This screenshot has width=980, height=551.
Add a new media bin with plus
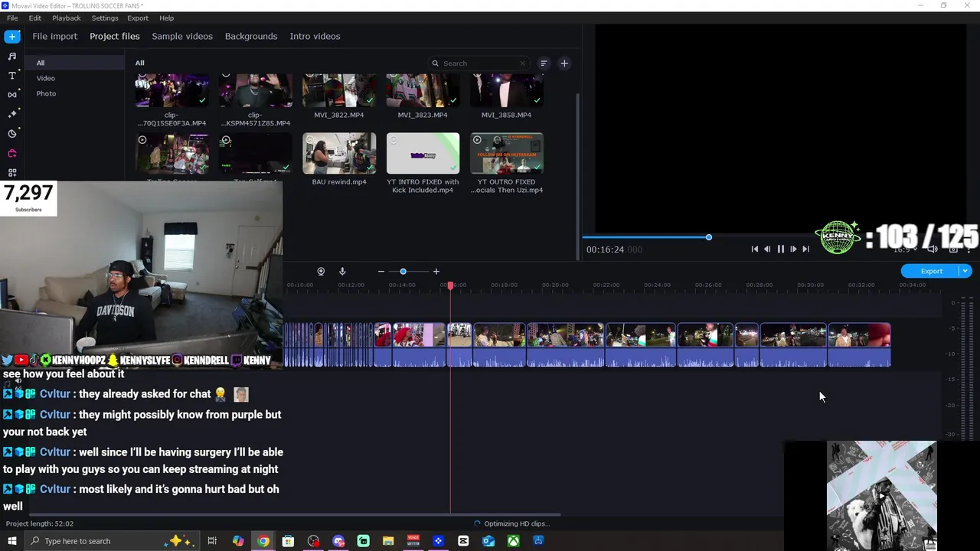click(x=564, y=64)
